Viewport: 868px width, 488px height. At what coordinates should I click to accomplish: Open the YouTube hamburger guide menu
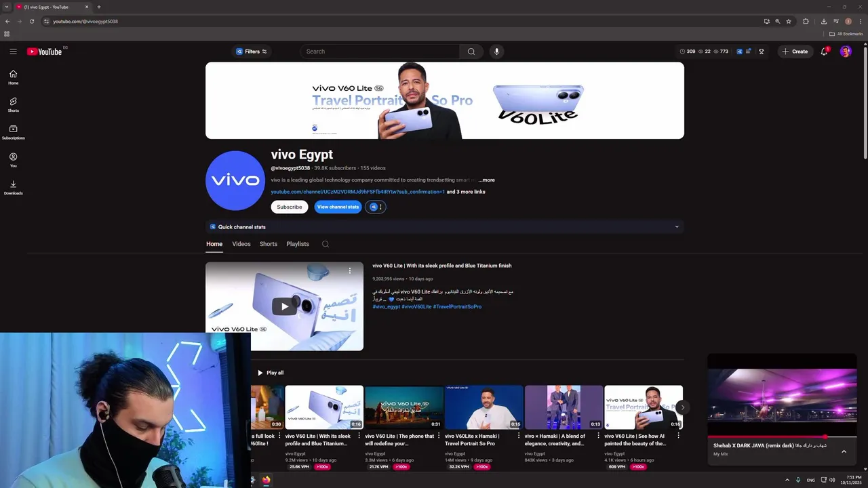coord(13,52)
